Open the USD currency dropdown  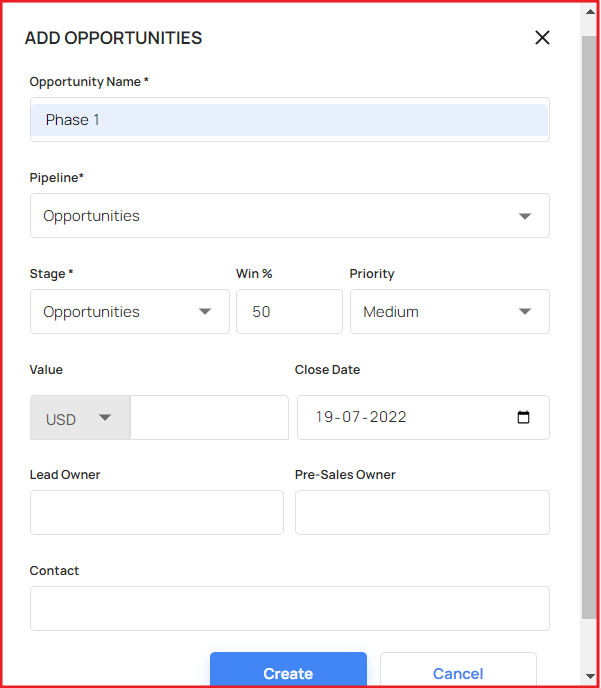tap(80, 418)
